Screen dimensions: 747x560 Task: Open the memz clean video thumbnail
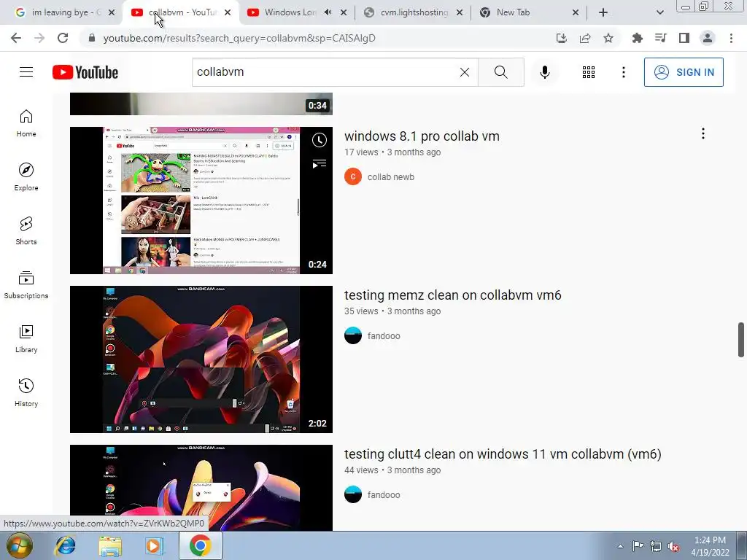click(201, 359)
